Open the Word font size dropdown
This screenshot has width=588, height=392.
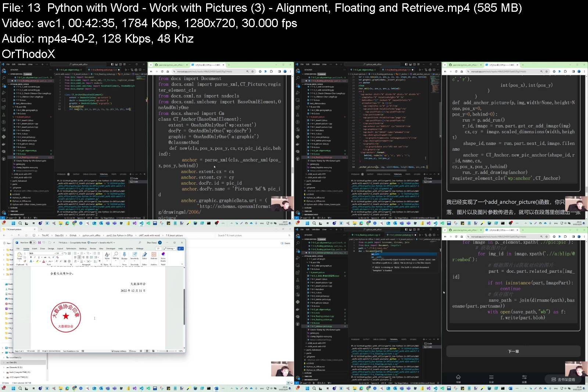coord(62,253)
